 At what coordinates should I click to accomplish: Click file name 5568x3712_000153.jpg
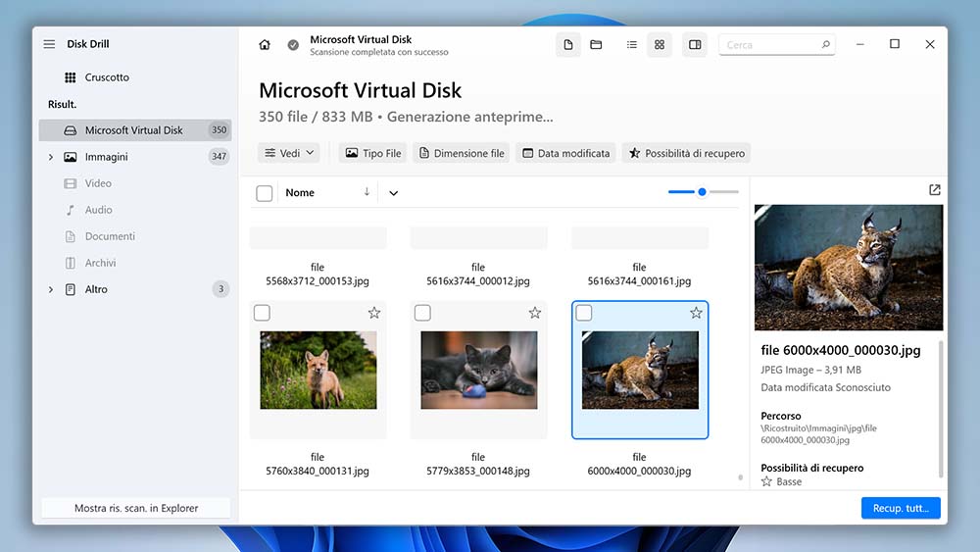tap(318, 274)
